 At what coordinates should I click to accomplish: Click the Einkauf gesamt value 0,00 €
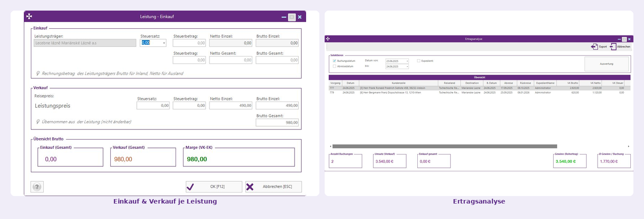point(425,162)
